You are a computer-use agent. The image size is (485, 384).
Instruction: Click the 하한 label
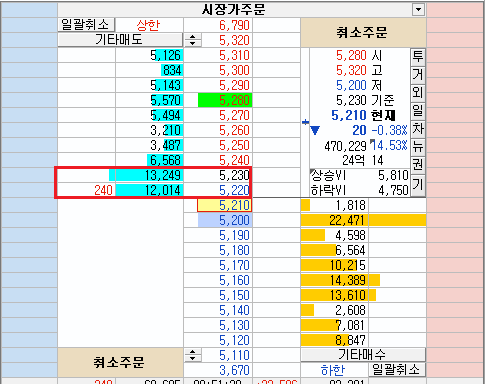point(334,370)
